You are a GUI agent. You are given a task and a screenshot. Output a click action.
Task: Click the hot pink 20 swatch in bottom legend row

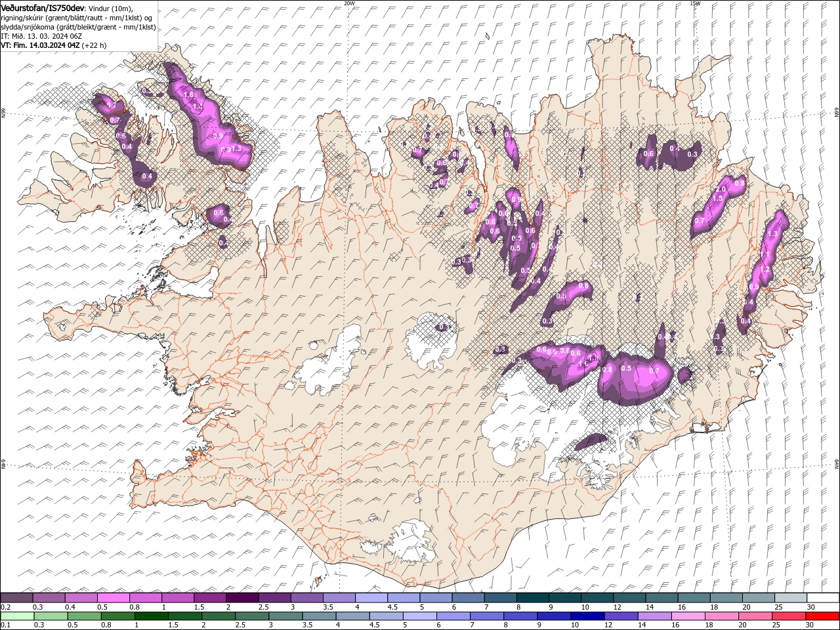pos(755,616)
